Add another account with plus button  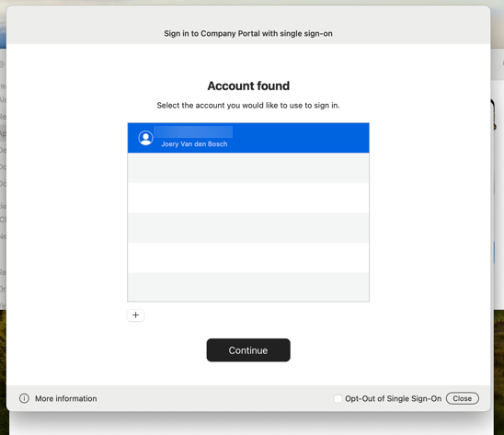(x=135, y=315)
